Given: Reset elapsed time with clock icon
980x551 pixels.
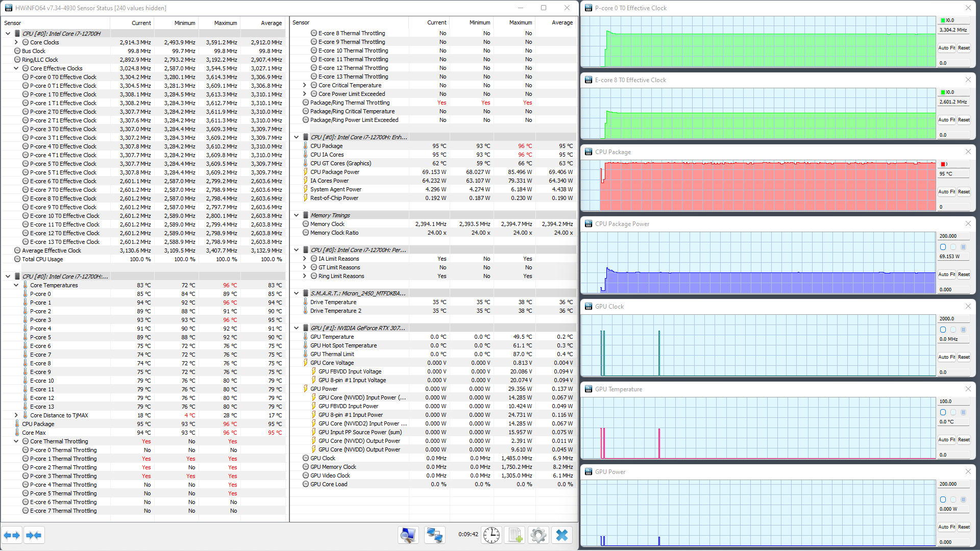Looking at the screenshot, I should click(491, 535).
